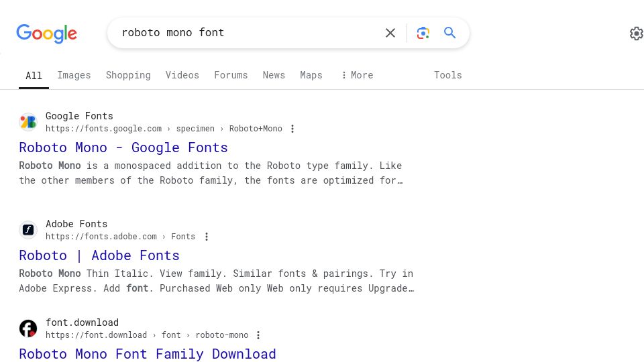Click the font.download favicon
Image resolution: width=644 pixels, height=362 pixels.
tap(28, 328)
